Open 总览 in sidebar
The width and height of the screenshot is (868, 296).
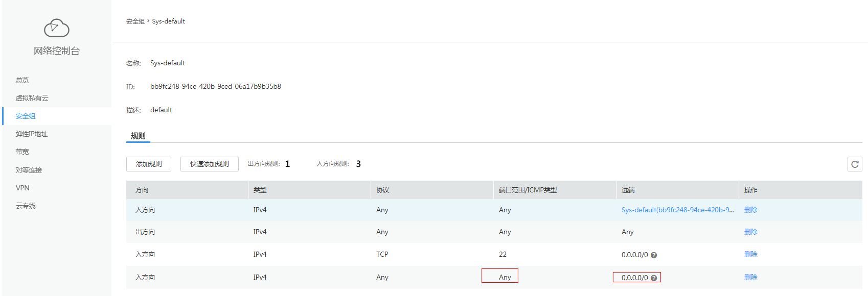click(x=22, y=80)
